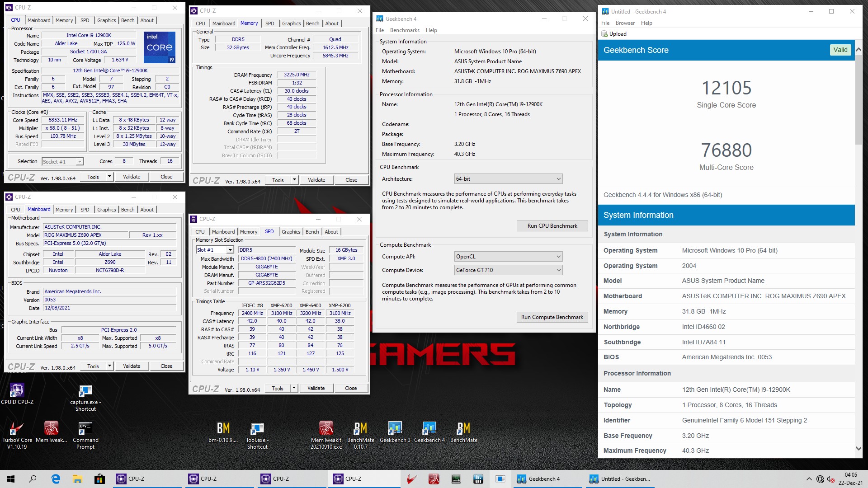Click Validate in CPU-Z SPD window
The height and width of the screenshot is (488, 868).
[316, 388]
